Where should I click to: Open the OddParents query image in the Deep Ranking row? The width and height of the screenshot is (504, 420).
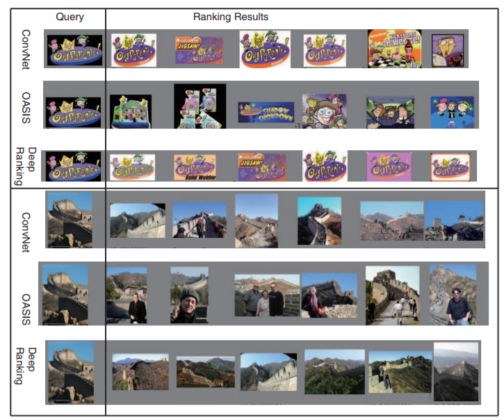pyautogui.click(x=73, y=167)
